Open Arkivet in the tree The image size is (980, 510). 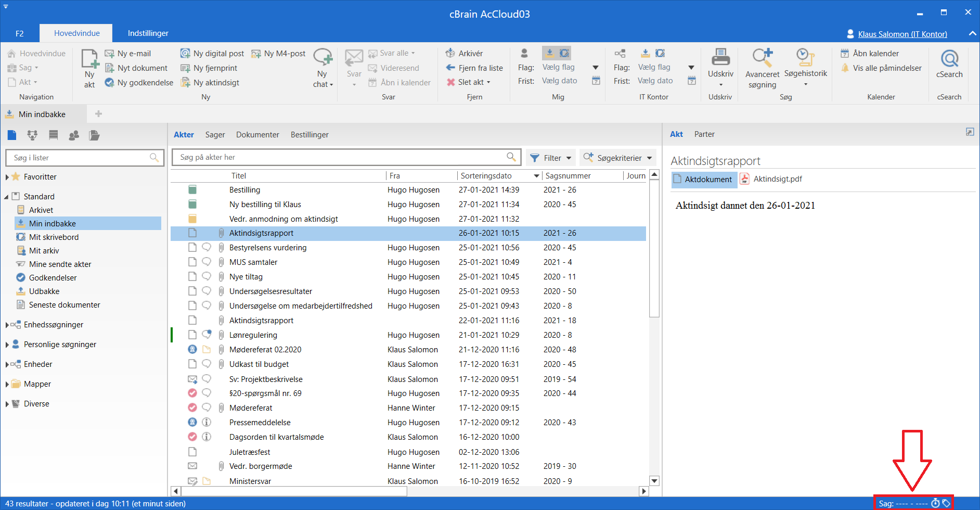(x=41, y=210)
